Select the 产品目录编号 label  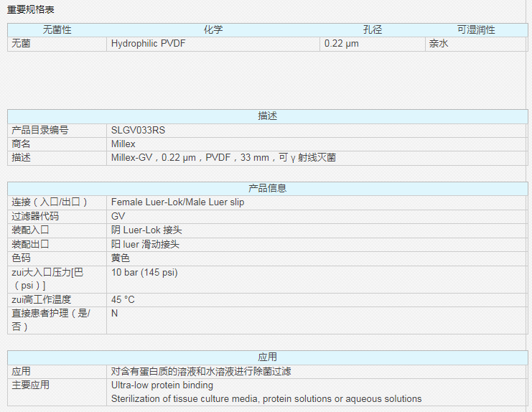point(40,130)
